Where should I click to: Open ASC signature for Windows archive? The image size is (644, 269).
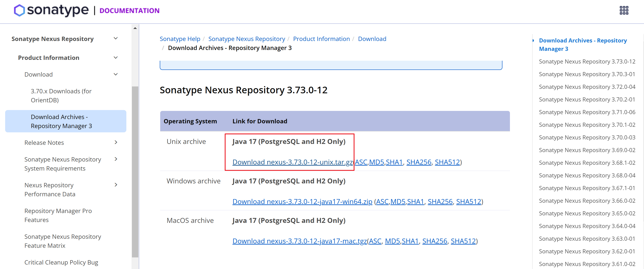pos(383,202)
